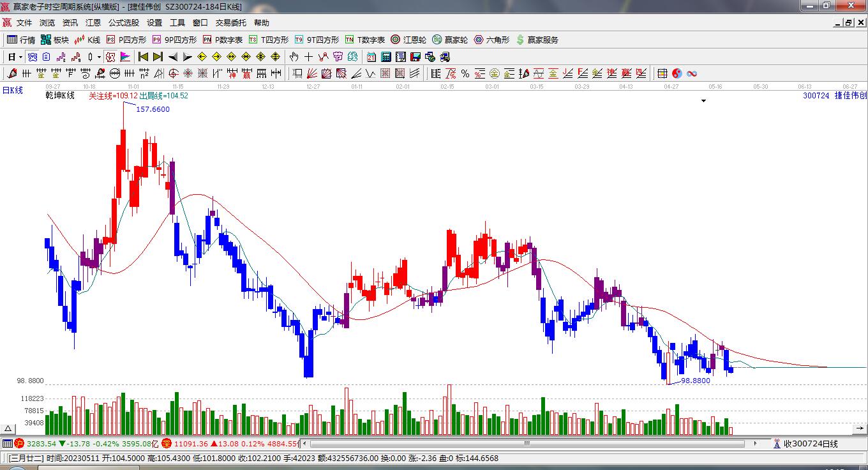868x470 pixels.
Task: Click the pencil drawing tool icon
Action: coord(11,73)
